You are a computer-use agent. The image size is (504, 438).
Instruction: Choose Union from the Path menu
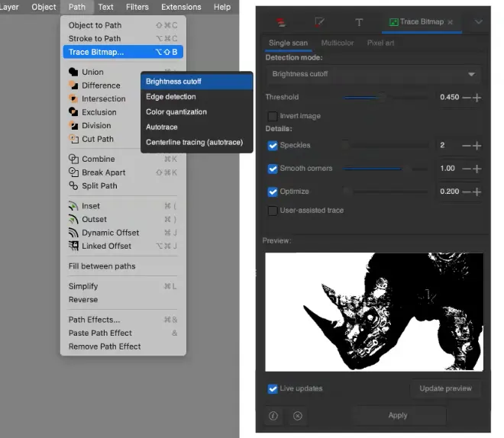92,72
